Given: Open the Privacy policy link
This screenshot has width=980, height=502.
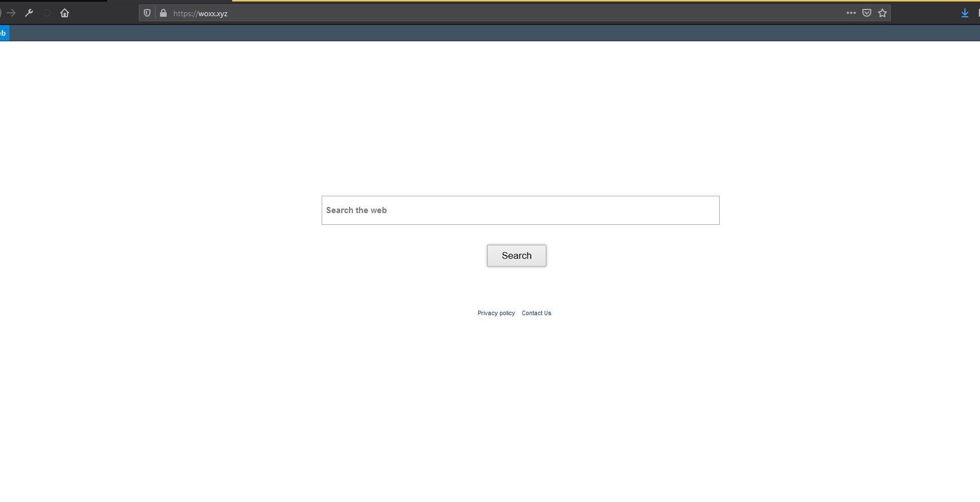Looking at the screenshot, I should [496, 313].
